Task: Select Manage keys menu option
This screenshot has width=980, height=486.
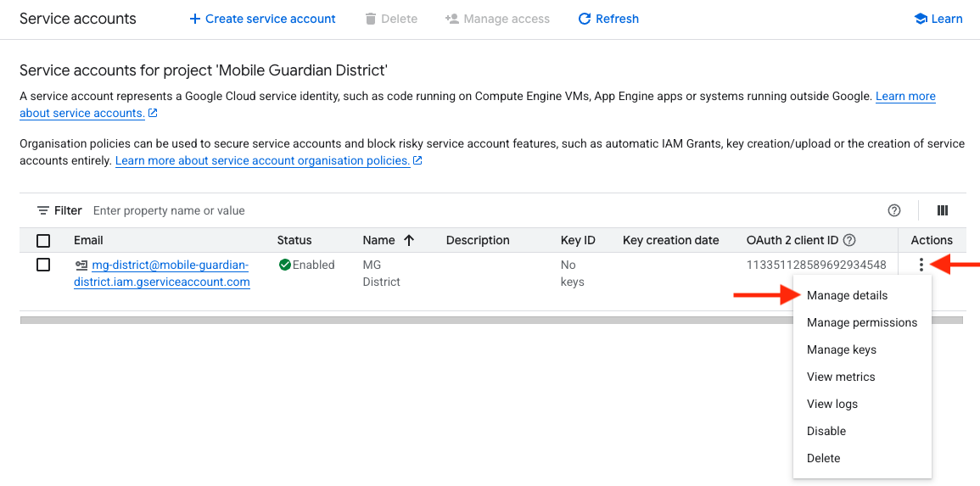Action: (841, 349)
